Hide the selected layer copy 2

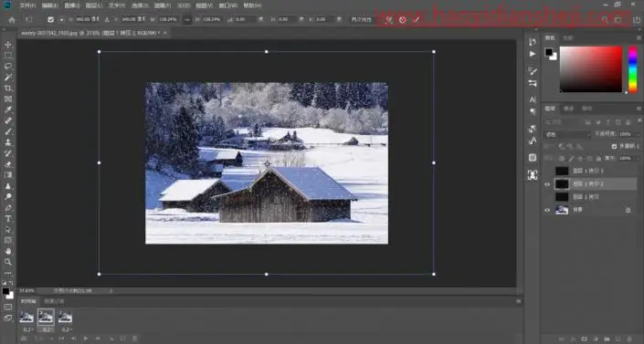click(547, 184)
